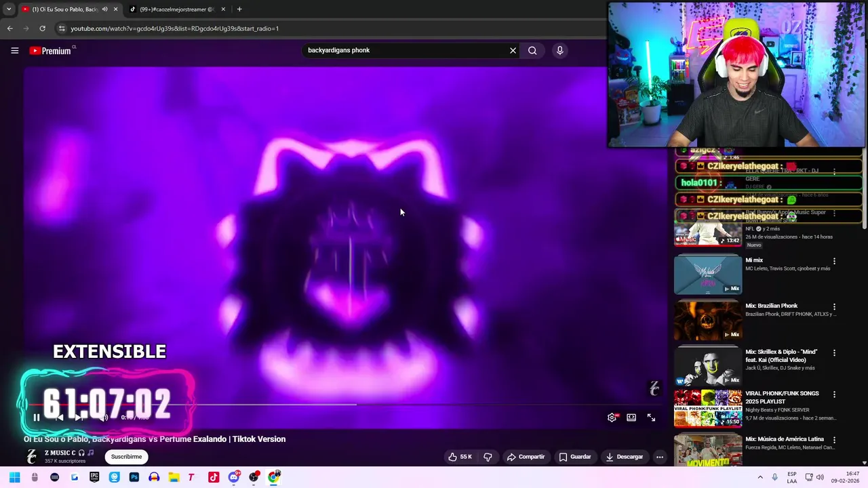Open options menu for VIRAL PHONK/FUNK SONGS playlist
The image size is (868, 488).
pos(834,394)
